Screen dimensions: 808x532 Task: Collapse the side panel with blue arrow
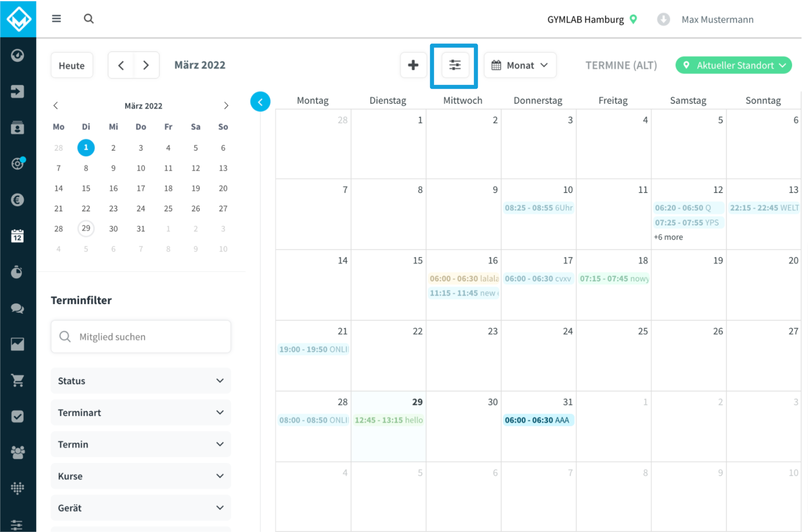[260, 102]
